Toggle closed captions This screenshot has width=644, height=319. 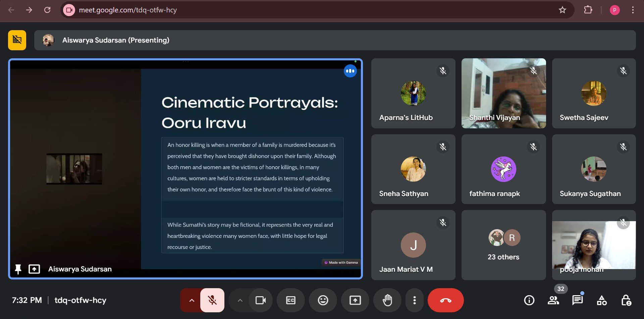click(290, 300)
